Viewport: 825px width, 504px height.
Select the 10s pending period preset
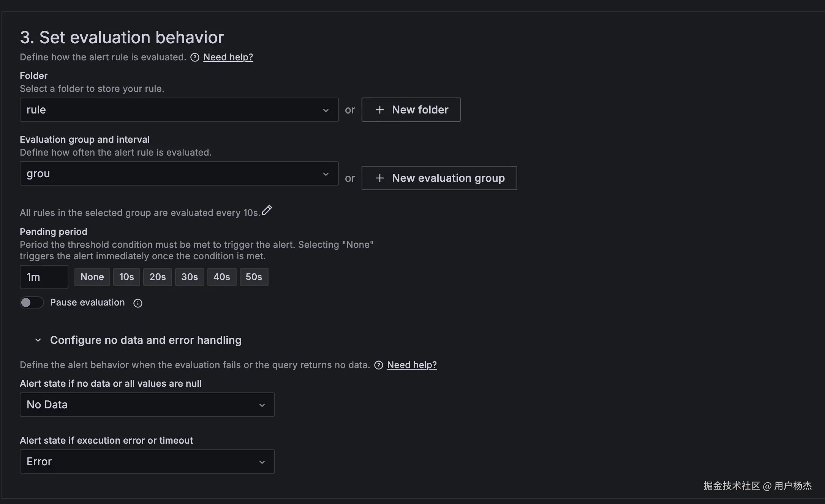click(126, 277)
